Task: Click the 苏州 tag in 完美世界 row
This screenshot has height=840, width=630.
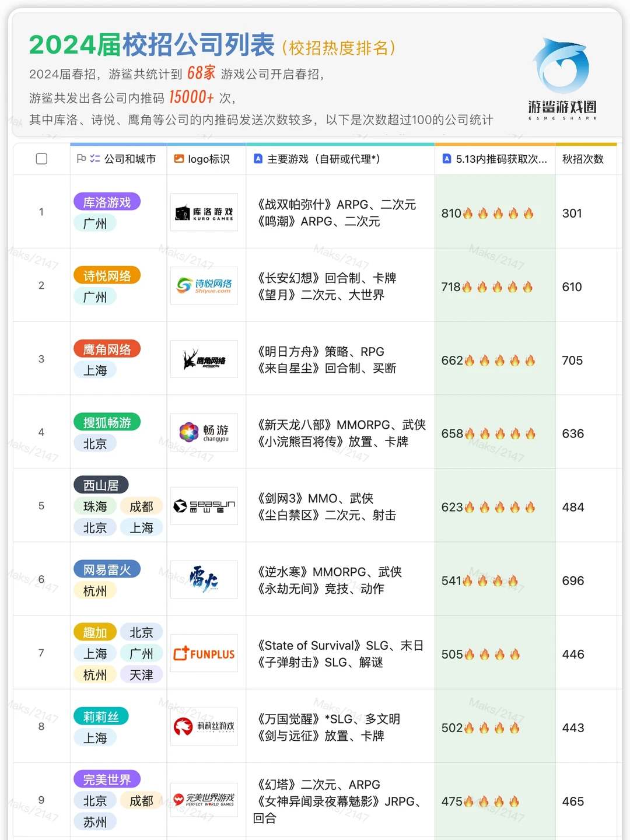Action: pyautogui.click(x=95, y=822)
